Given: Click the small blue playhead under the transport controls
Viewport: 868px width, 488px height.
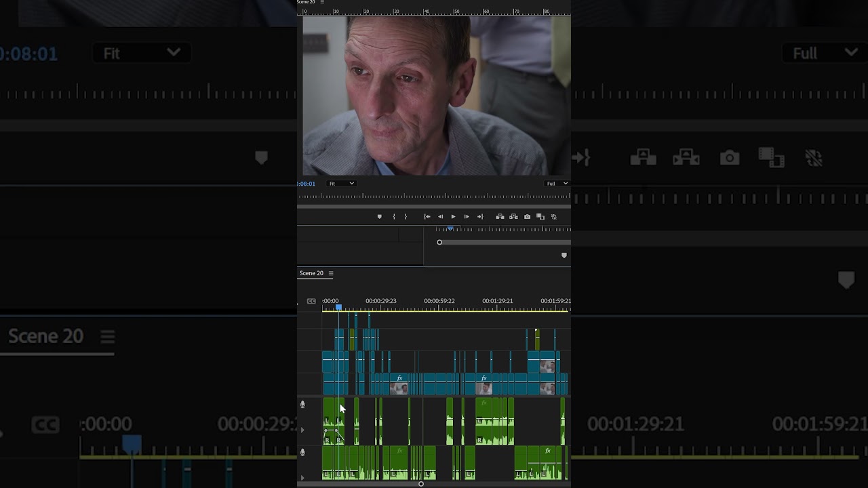Looking at the screenshot, I should click(450, 229).
